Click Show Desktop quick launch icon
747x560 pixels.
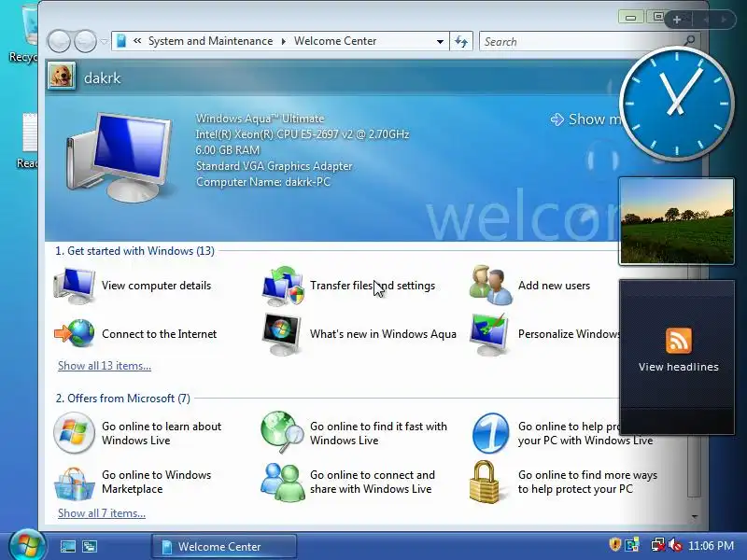click(x=67, y=546)
